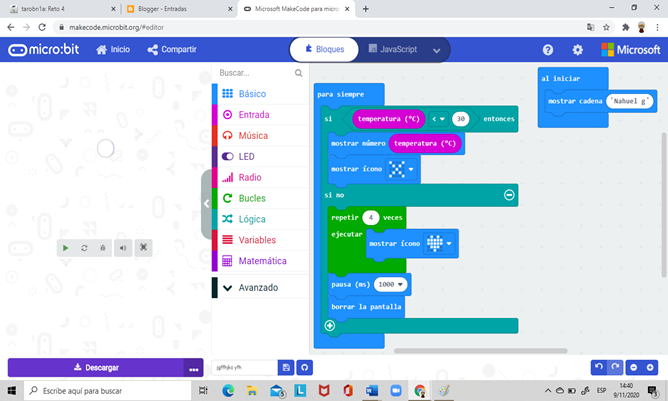This screenshot has height=401, width=668.
Task: Open the pausa 1000 ms dropdown
Action: 391,284
